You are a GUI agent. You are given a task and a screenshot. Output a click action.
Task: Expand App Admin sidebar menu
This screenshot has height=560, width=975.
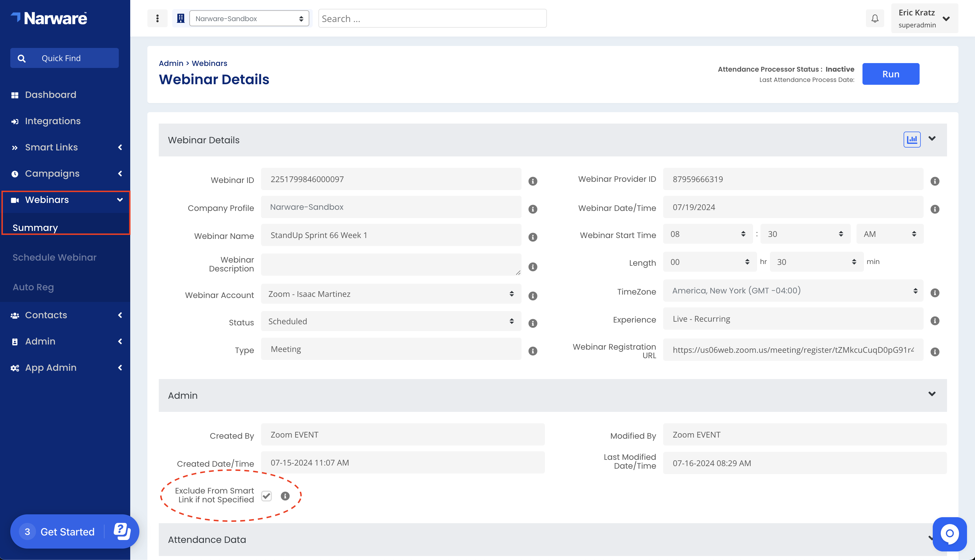click(x=65, y=367)
